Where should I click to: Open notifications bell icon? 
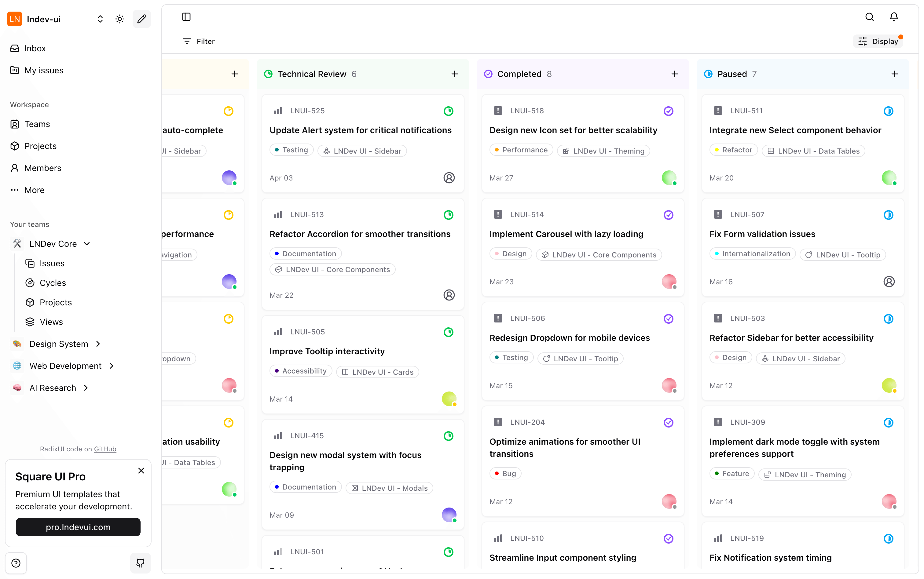point(894,17)
